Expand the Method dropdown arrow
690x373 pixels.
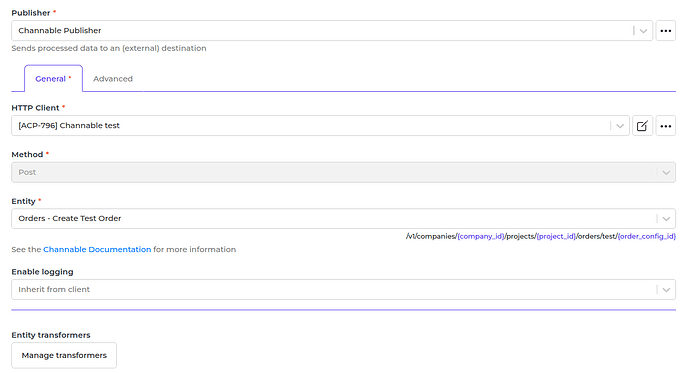(x=666, y=172)
